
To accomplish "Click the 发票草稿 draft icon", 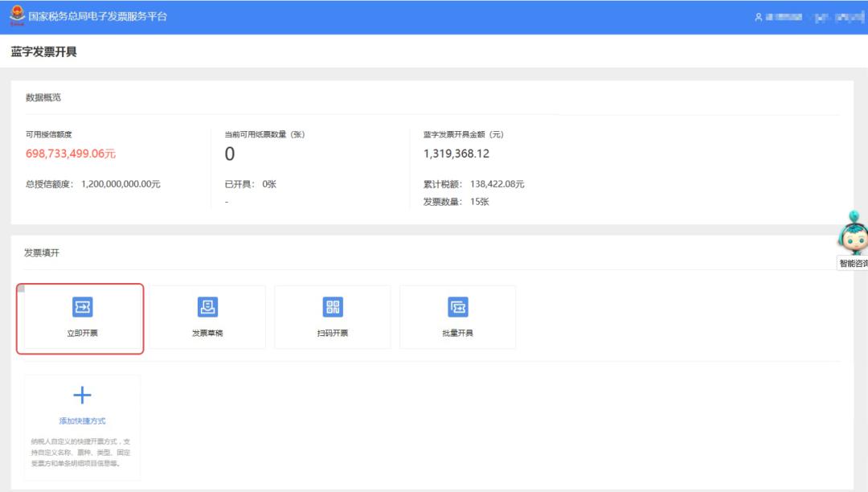I will click(x=207, y=306).
